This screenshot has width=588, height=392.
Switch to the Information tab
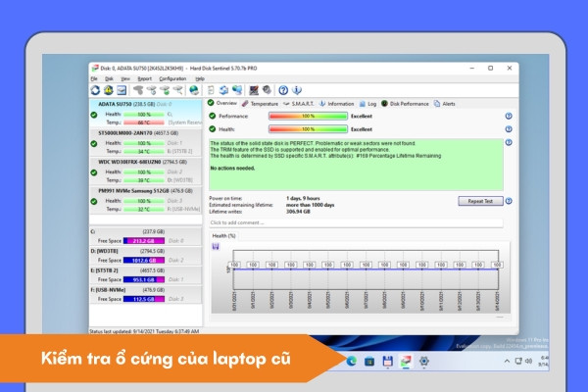(337, 104)
